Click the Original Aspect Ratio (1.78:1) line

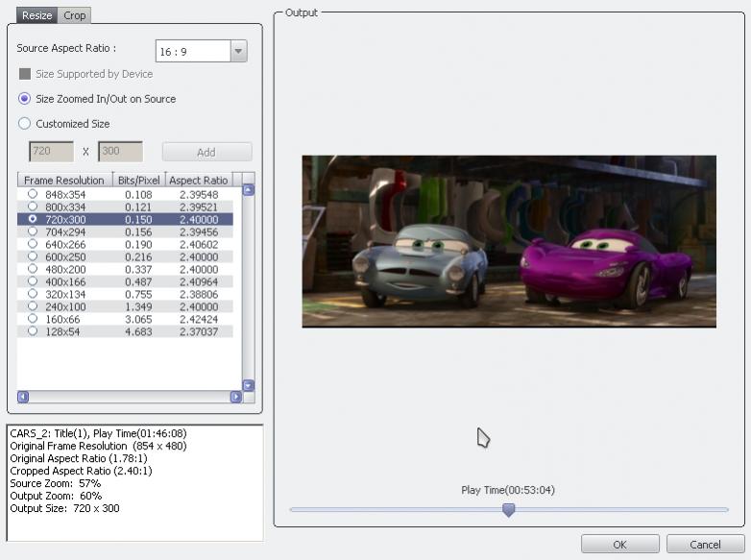point(79,458)
